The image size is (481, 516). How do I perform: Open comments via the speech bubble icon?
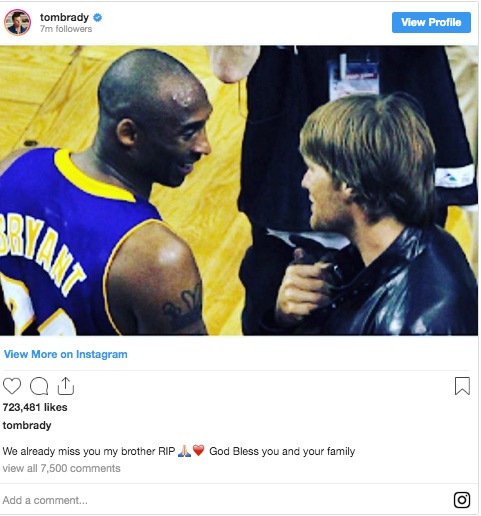click(x=39, y=386)
